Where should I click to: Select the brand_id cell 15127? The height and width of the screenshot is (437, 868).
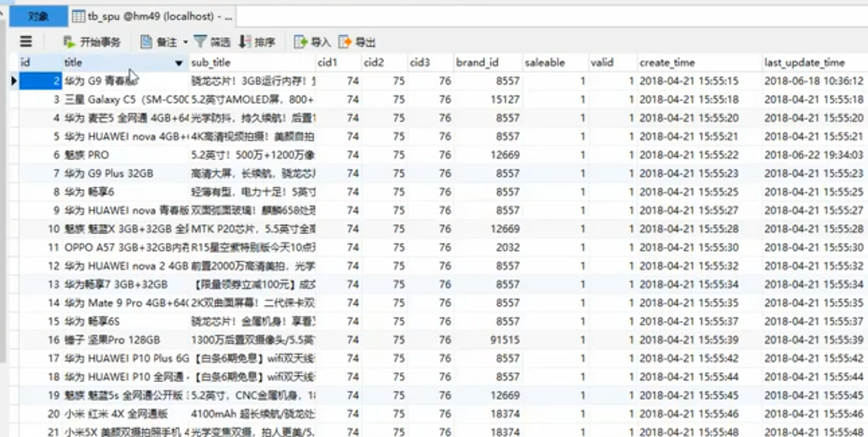(487, 99)
